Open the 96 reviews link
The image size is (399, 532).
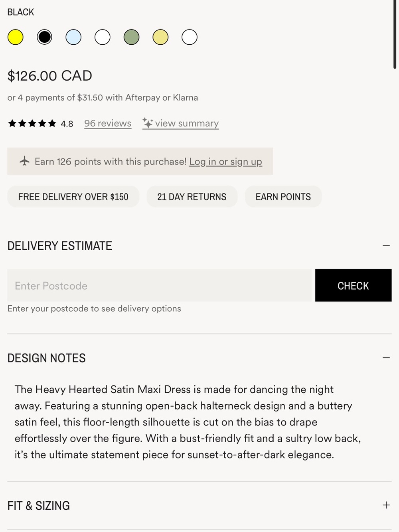click(x=108, y=123)
